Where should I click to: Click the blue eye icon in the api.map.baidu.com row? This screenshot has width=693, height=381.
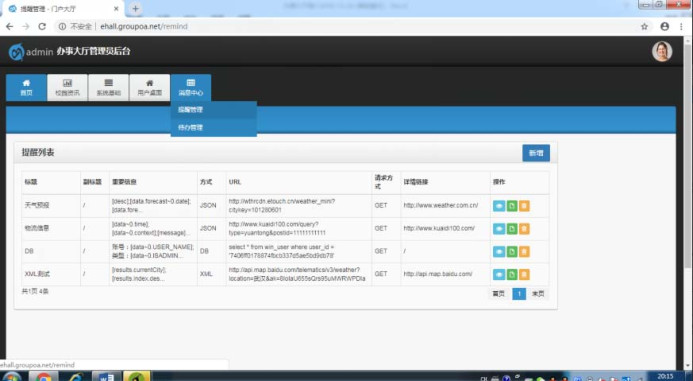tap(499, 274)
